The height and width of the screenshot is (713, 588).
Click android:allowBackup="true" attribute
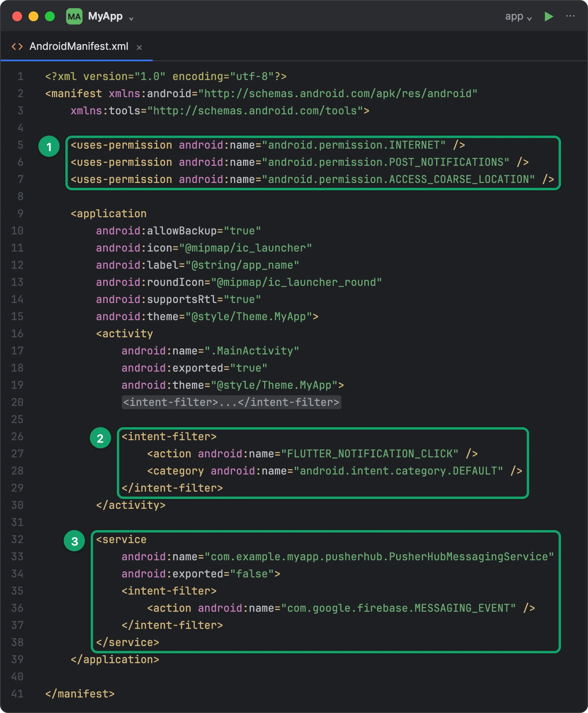point(178,231)
